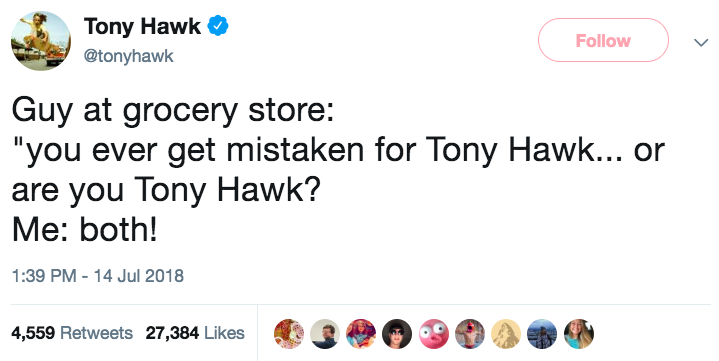This screenshot has height=361, width=719.
Task: Click the red floral pattern liker avatar
Action: 289,334
